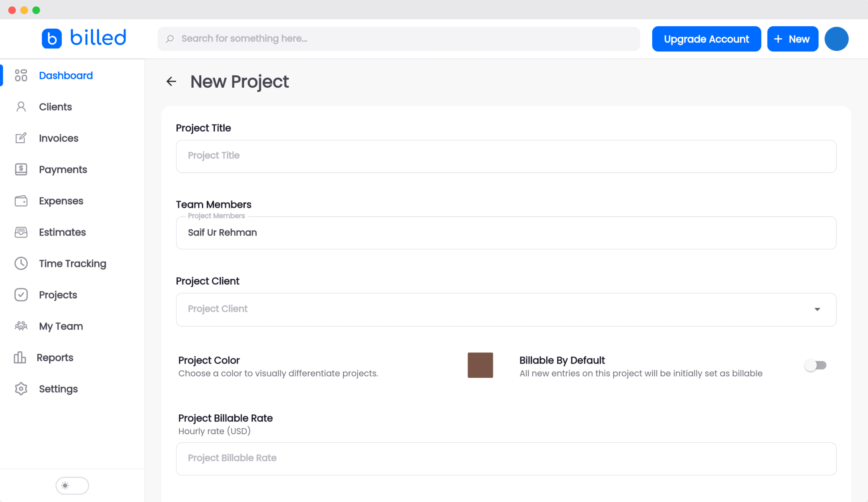Change the brown Project Color swatch
Screen dimensions: 868x502
tap(480, 365)
